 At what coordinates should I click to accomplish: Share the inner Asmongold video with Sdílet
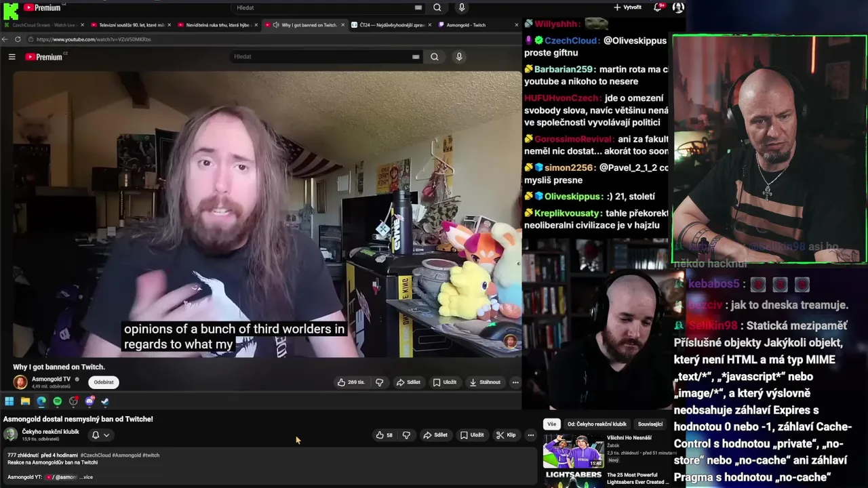(x=408, y=382)
